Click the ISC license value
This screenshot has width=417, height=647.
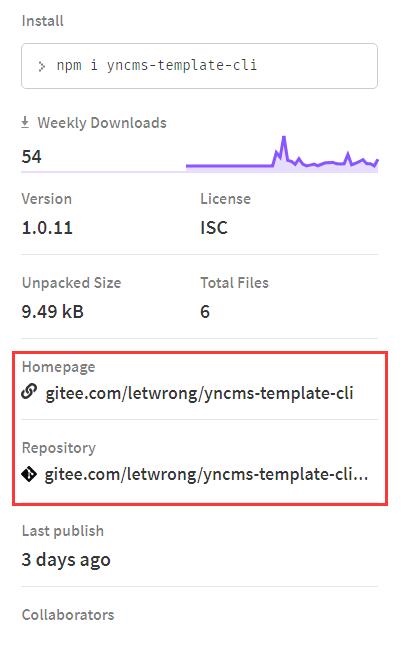tap(214, 228)
